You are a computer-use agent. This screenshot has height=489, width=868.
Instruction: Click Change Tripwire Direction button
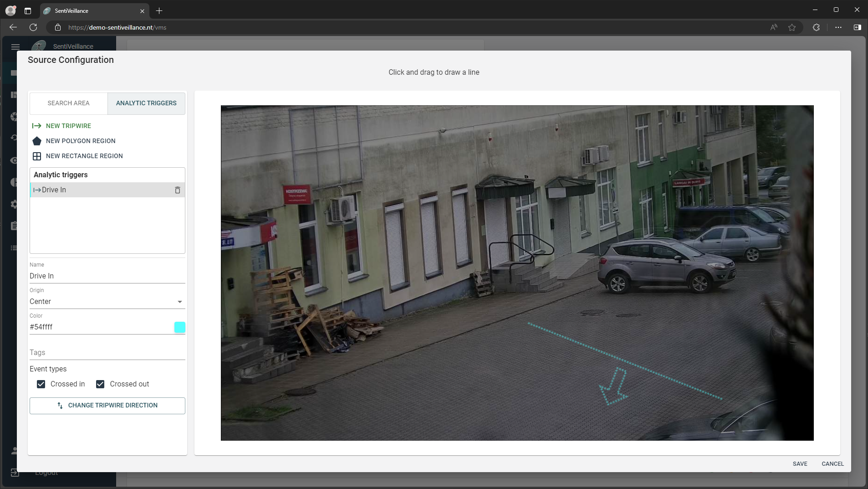(x=107, y=406)
